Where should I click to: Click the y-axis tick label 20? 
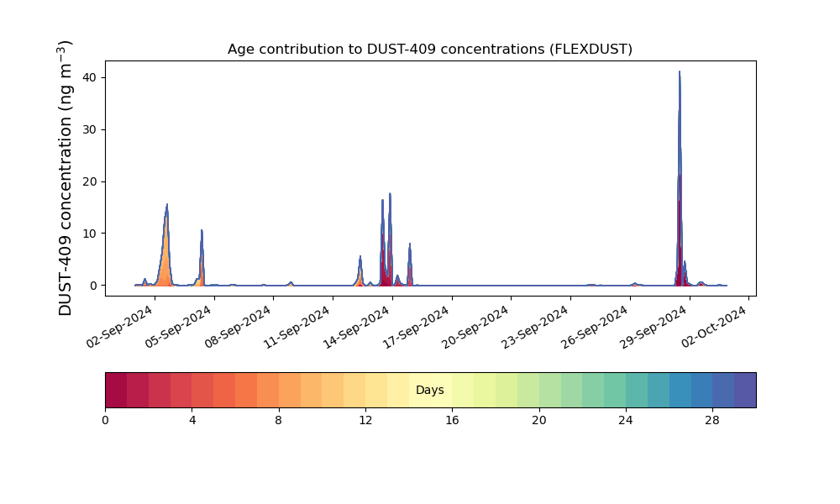pyautogui.click(x=90, y=181)
